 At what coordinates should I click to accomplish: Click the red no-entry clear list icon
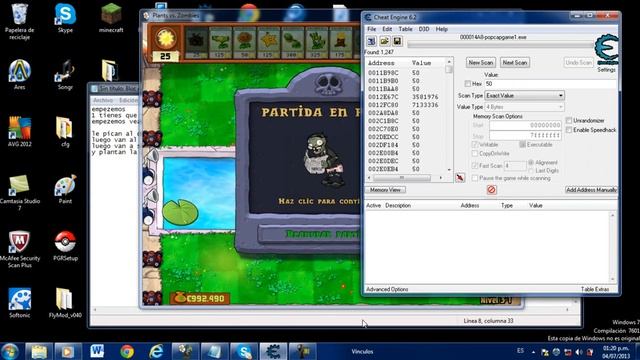[491, 190]
